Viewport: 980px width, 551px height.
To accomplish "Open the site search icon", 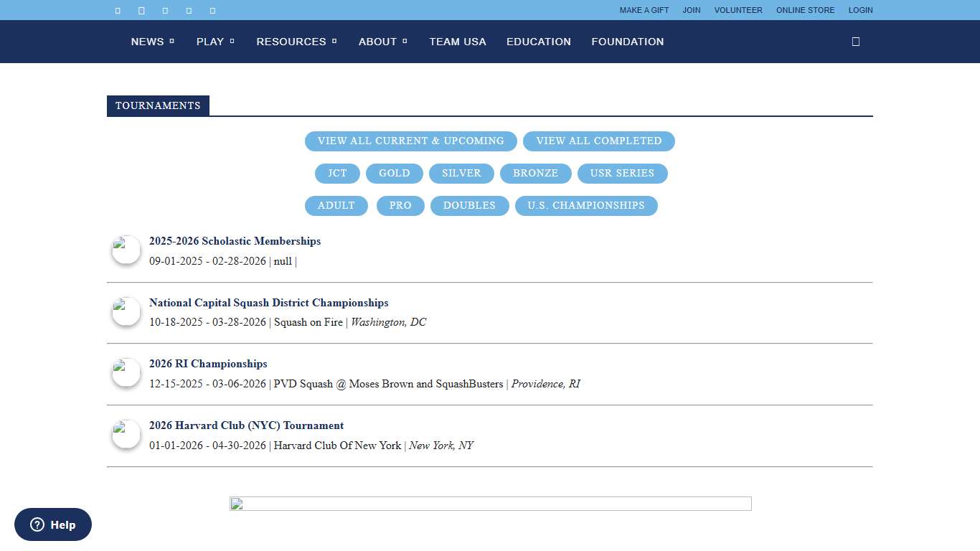I will click(x=855, y=42).
